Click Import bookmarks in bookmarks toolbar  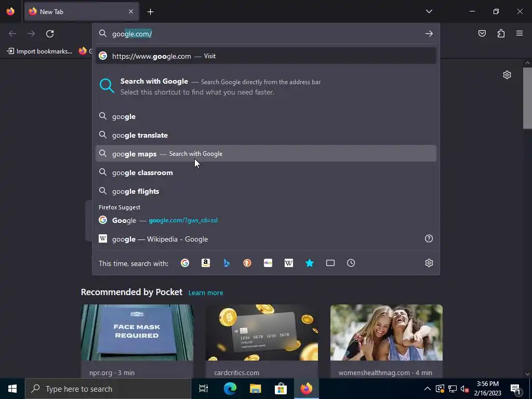[39, 51]
